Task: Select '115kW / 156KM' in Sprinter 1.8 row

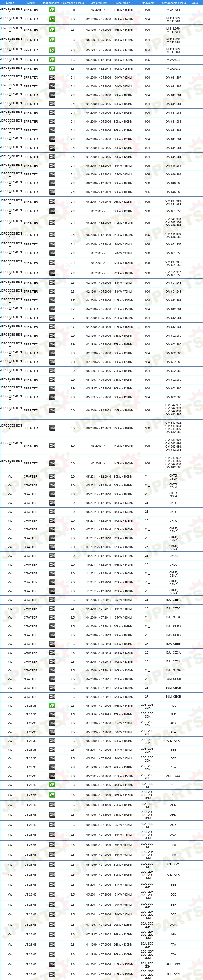Action: click(123, 10)
